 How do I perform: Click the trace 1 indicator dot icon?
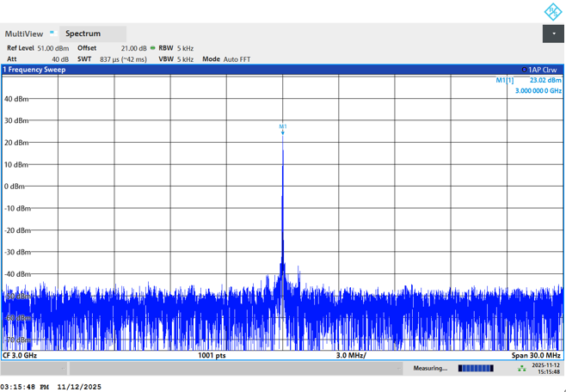click(x=524, y=70)
